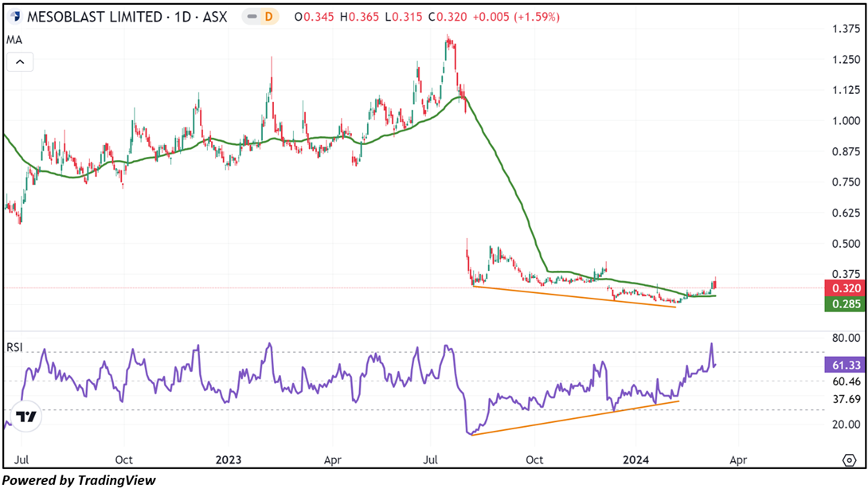
Task: Click the open value O0.345
Action: coord(314,18)
